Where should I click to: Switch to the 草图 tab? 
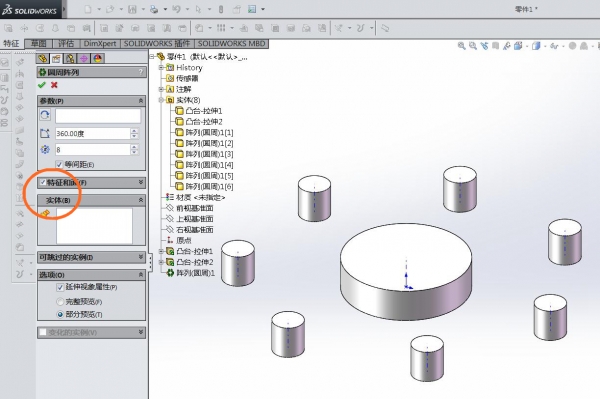[38, 44]
